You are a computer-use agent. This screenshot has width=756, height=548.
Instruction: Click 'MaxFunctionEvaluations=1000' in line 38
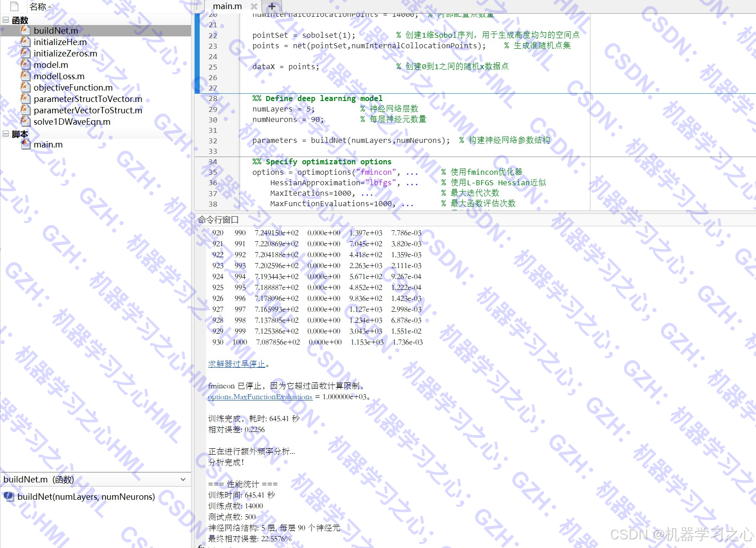tap(331, 203)
